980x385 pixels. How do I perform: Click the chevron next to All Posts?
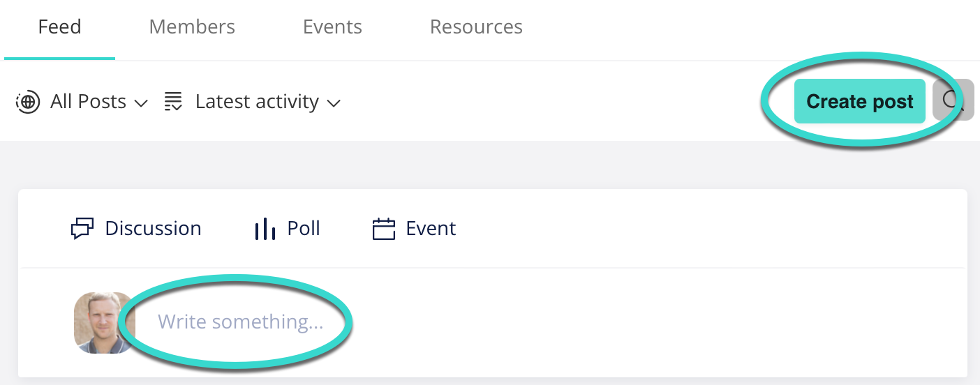[141, 103]
